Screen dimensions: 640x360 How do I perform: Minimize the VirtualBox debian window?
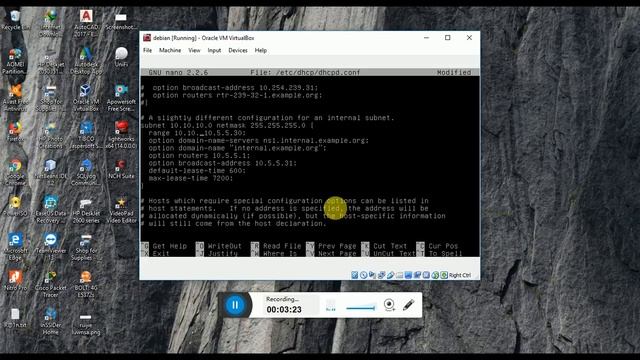pos(427,38)
